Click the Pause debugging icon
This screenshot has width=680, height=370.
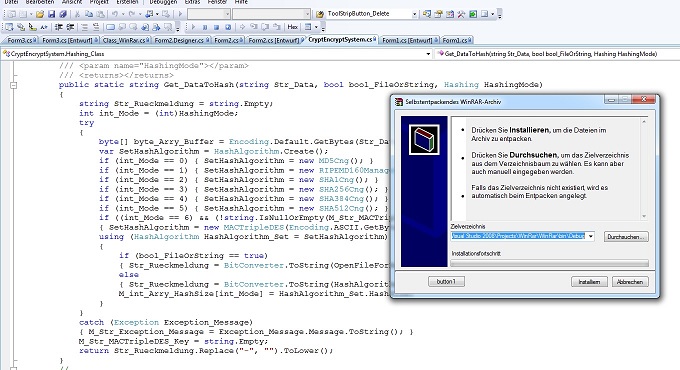coord(205,27)
